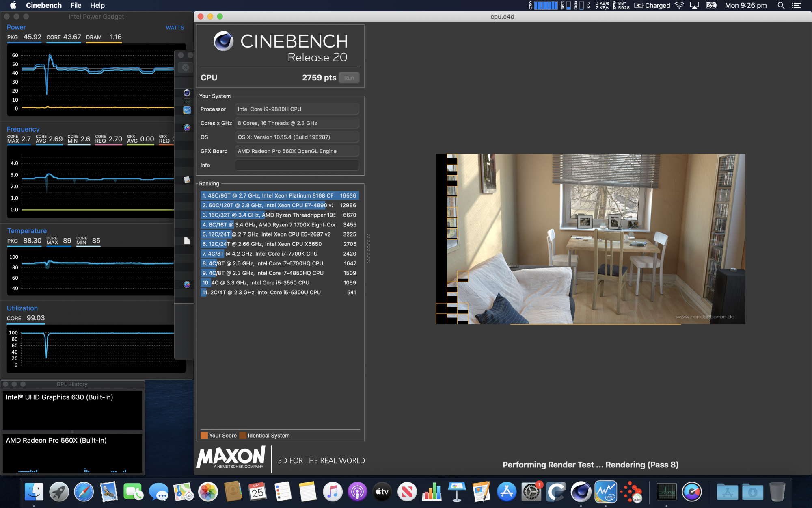Select the Intel Xeon CPU X5650 ranking row
812x508 pixels.
[279, 244]
